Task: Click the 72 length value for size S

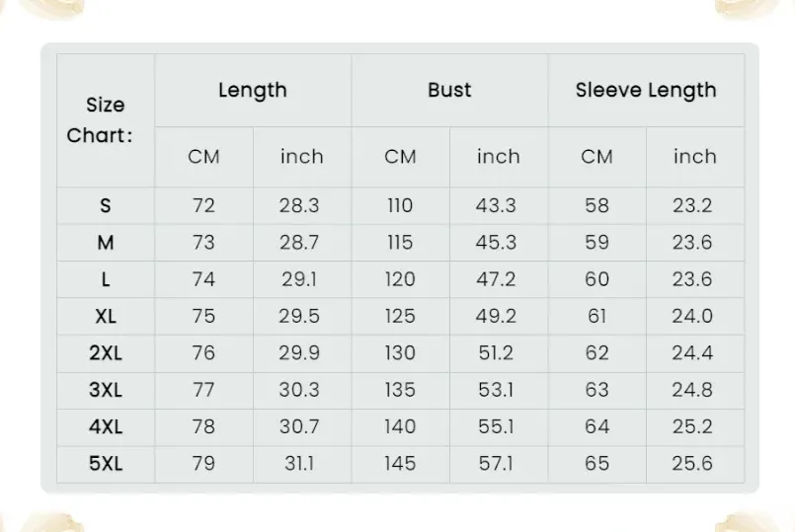Action: tap(203, 206)
